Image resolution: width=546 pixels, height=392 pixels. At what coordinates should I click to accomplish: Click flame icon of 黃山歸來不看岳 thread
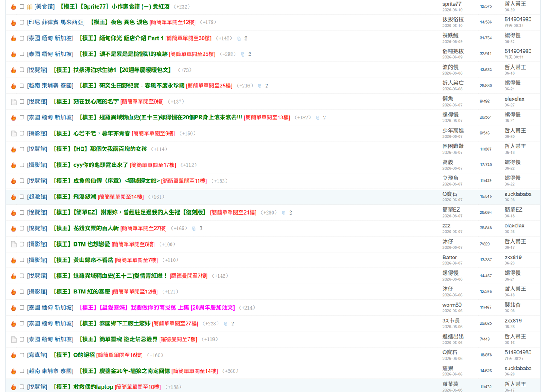click(x=13, y=260)
